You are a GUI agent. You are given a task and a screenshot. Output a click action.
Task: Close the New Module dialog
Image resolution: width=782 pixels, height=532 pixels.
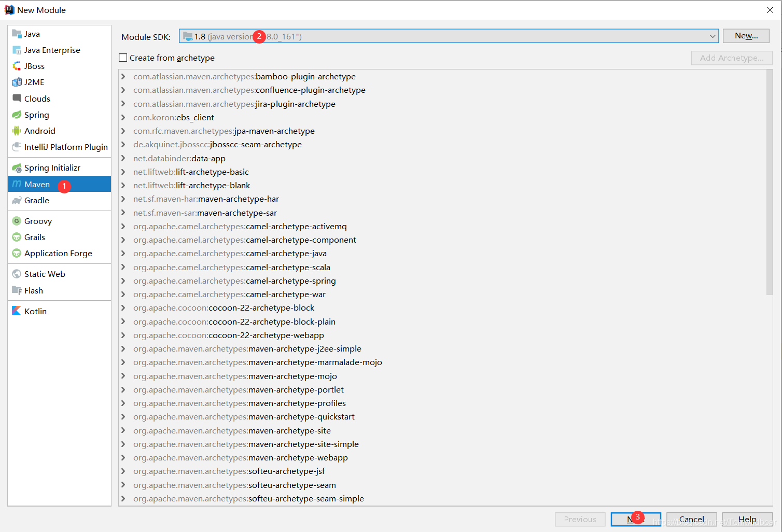770,10
